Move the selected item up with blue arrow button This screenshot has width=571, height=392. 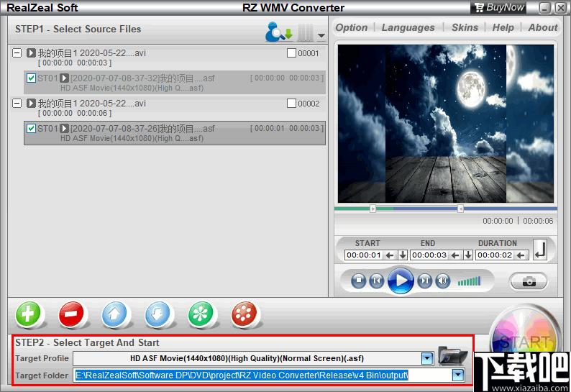click(x=115, y=314)
